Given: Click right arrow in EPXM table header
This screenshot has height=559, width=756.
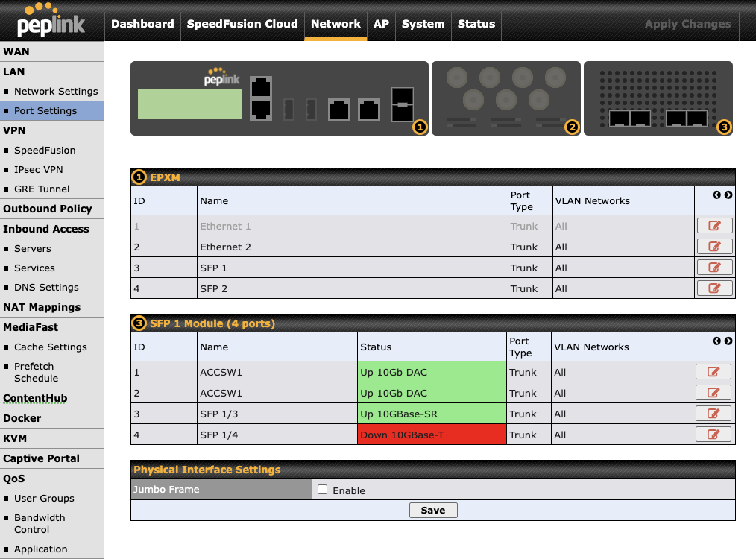Looking at the screenshot, I should pyautogui.click(x=728, y=195).
